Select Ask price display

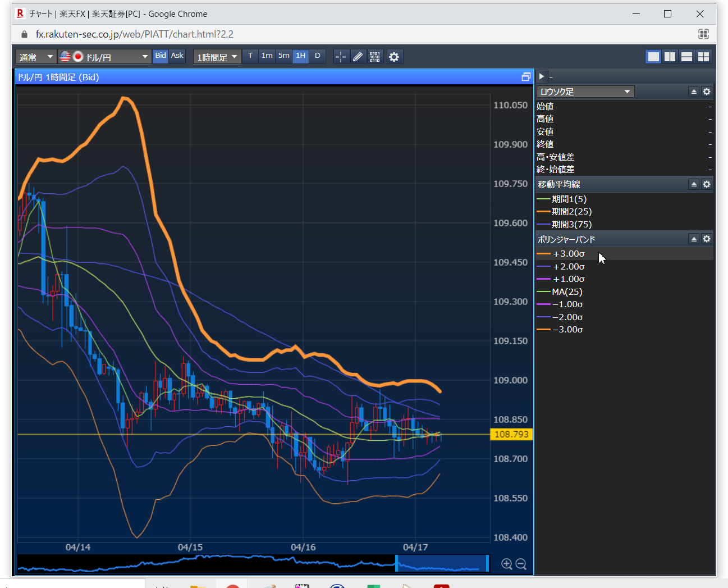[x=177, y=56]
